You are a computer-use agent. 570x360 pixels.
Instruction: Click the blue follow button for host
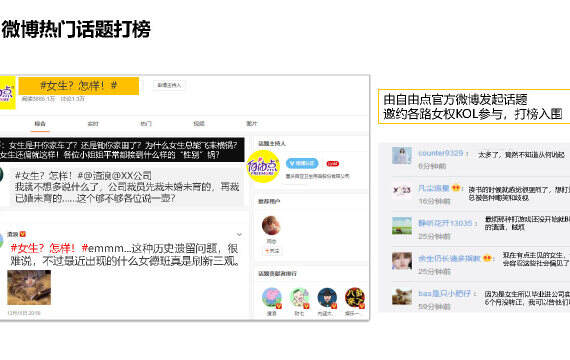pyautogui.click(x=302, y=164)
